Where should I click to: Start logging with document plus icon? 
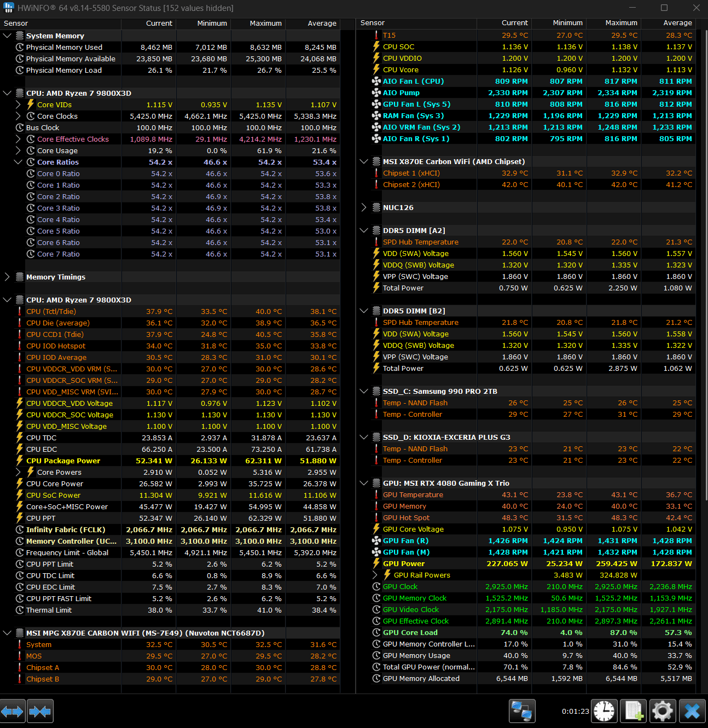(634, 712)
